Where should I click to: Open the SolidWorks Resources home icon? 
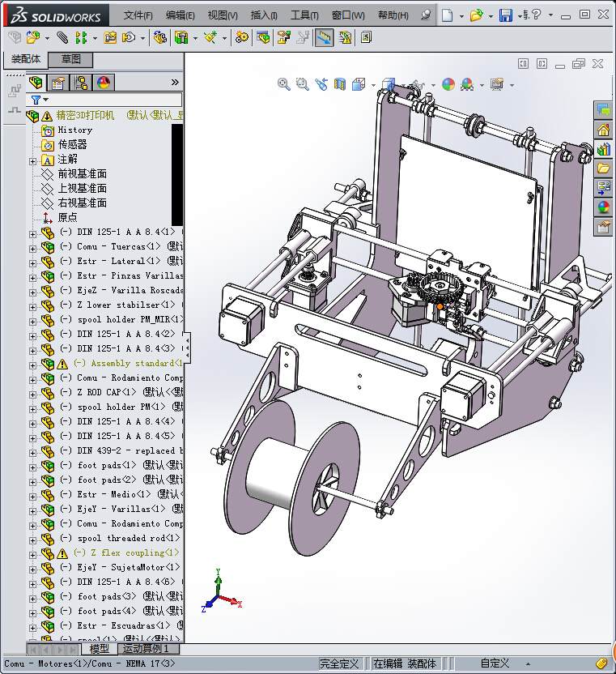(x=603, y=130)
